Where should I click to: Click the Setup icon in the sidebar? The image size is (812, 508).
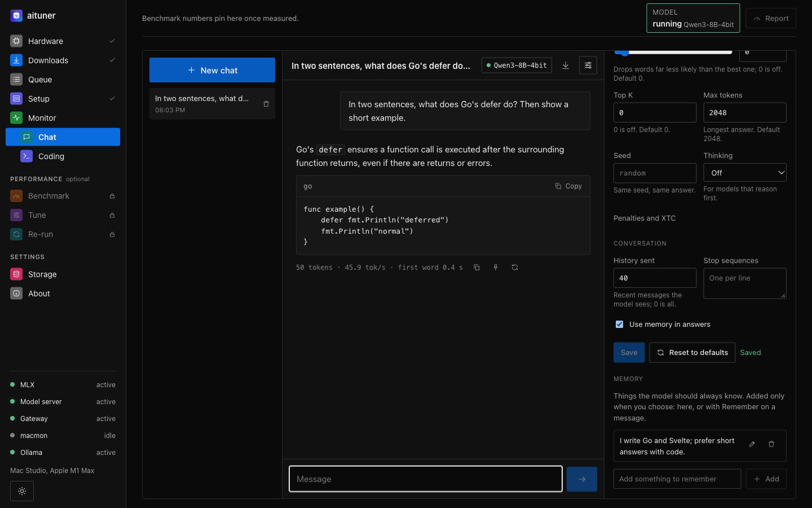pyautogui.click(x=16, y=99)
